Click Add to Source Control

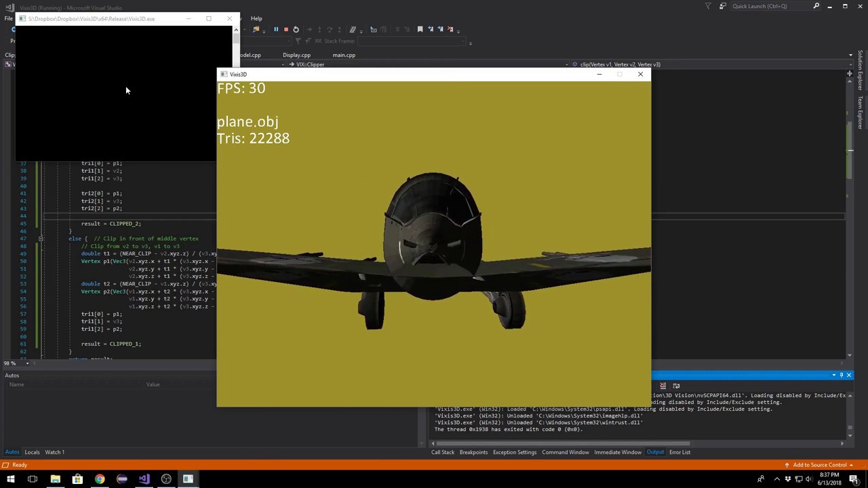(x=820, y=465)
